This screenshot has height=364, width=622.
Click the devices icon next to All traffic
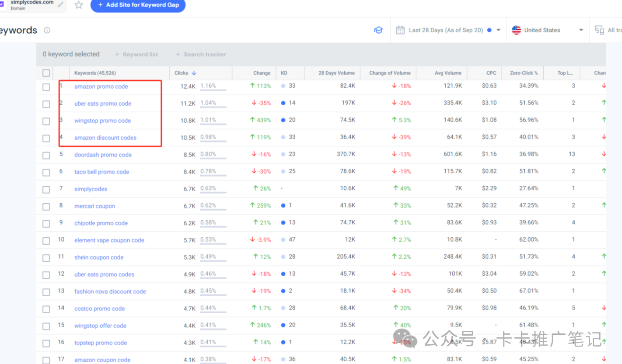coord(599,30)
